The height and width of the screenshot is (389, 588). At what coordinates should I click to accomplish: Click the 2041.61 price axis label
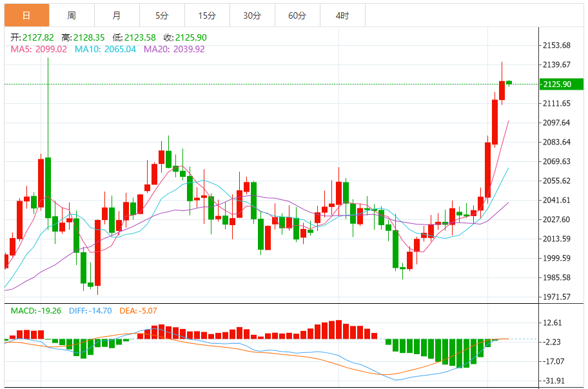click(x=556, y=200)
